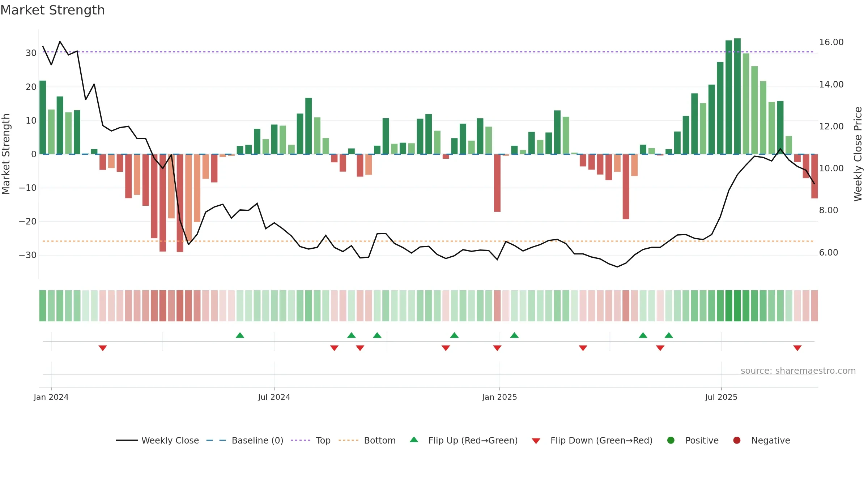Click the 10.00 price axis label
This screenshot has width=868, height=488.
831,168
